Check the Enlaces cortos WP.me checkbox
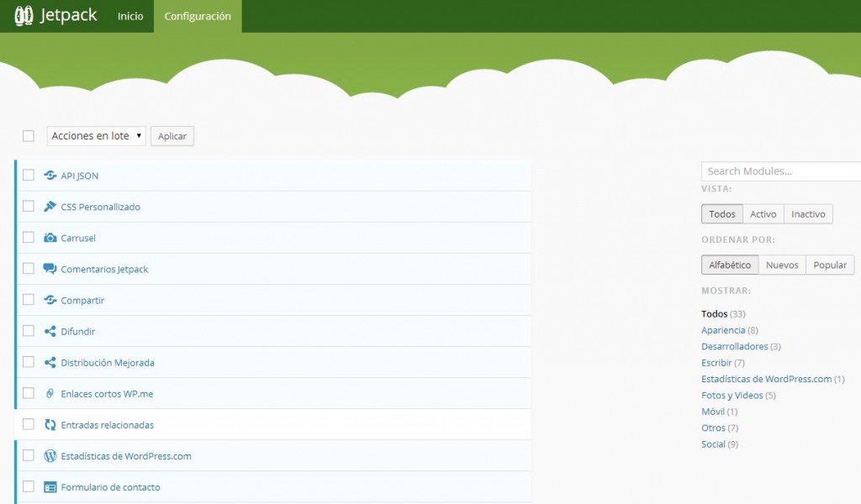 29,393
